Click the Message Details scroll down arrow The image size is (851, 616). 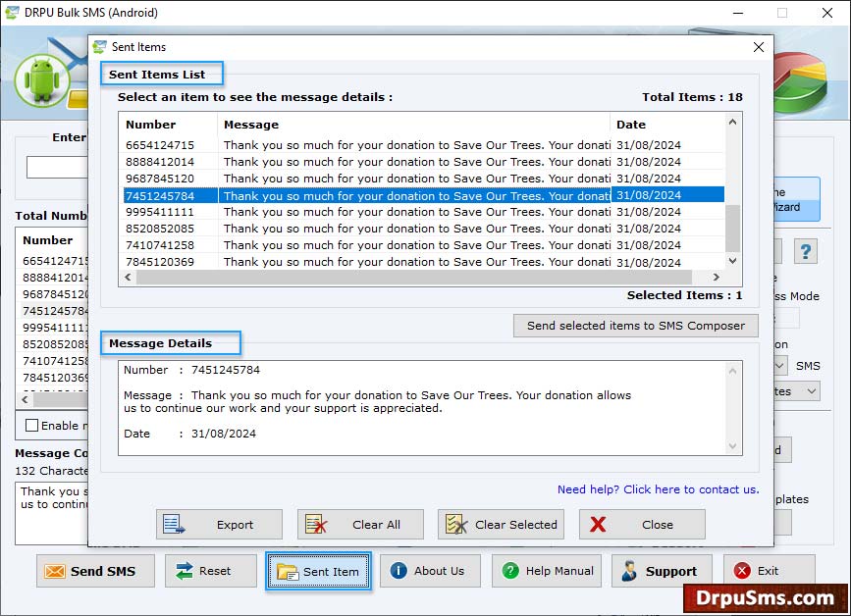click(732, 446)
